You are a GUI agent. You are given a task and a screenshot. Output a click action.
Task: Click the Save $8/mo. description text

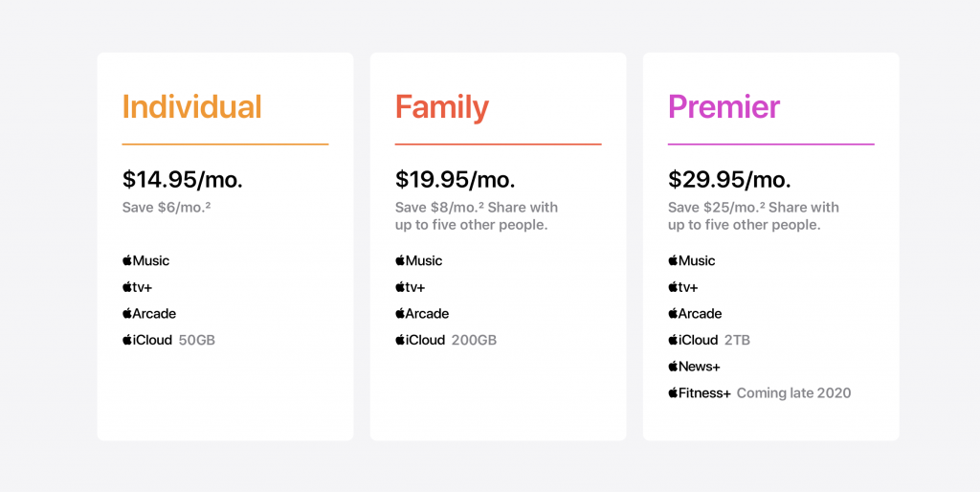(476, 215)
